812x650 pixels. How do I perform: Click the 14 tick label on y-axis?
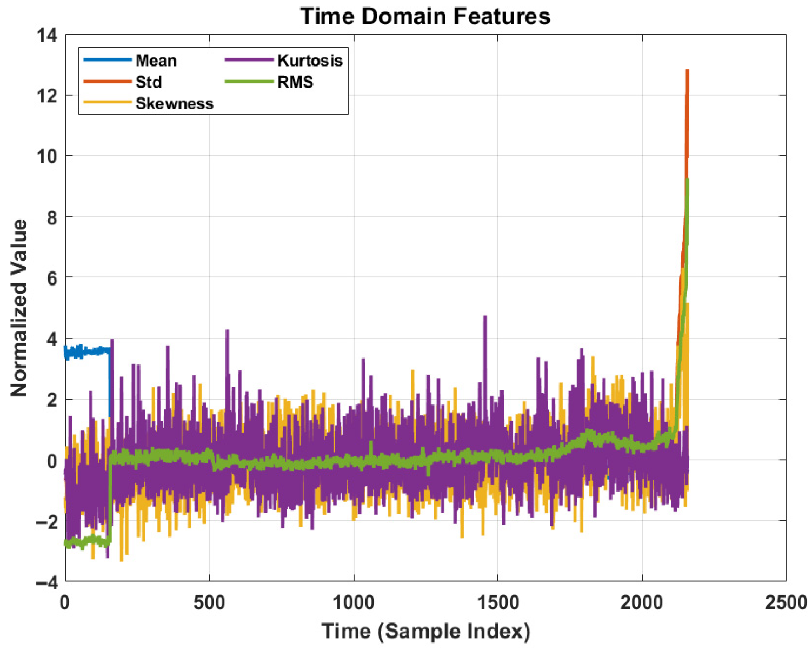46,35
